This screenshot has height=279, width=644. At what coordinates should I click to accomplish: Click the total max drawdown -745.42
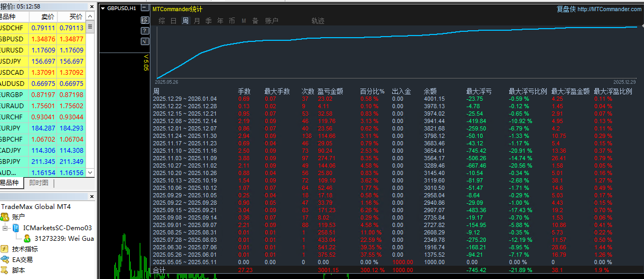pos(476,271)
